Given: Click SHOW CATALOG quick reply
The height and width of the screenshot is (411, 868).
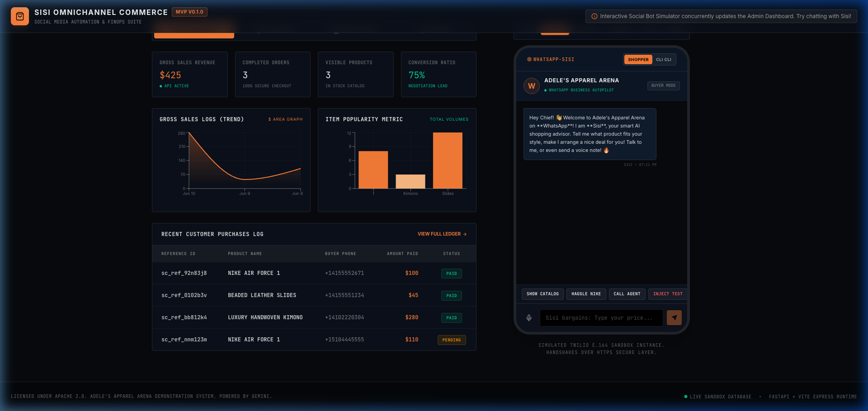Looking at the screenshot, I should pyautogui.click(x=542, y=294).
